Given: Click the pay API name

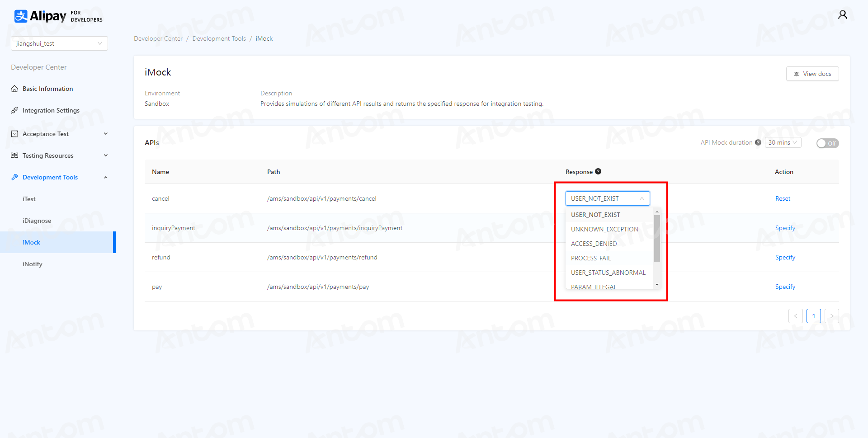Looking at the screenshot, I should click(157, 287).
